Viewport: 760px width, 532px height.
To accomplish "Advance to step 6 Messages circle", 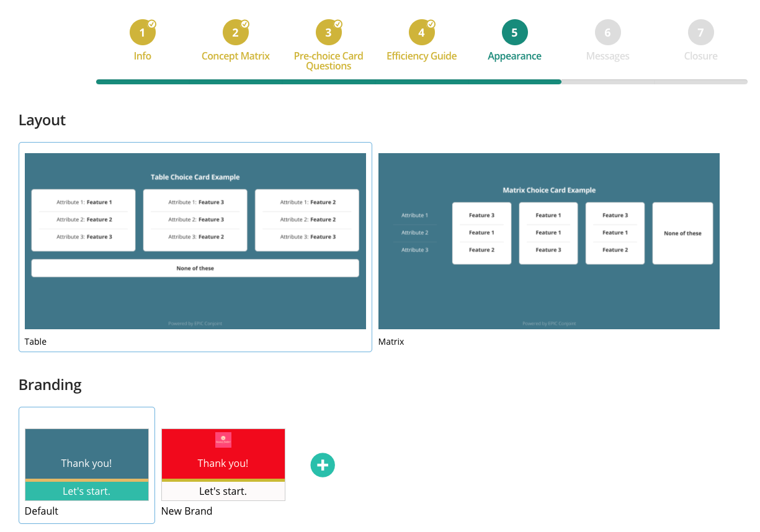I will [x=607, y=33].
